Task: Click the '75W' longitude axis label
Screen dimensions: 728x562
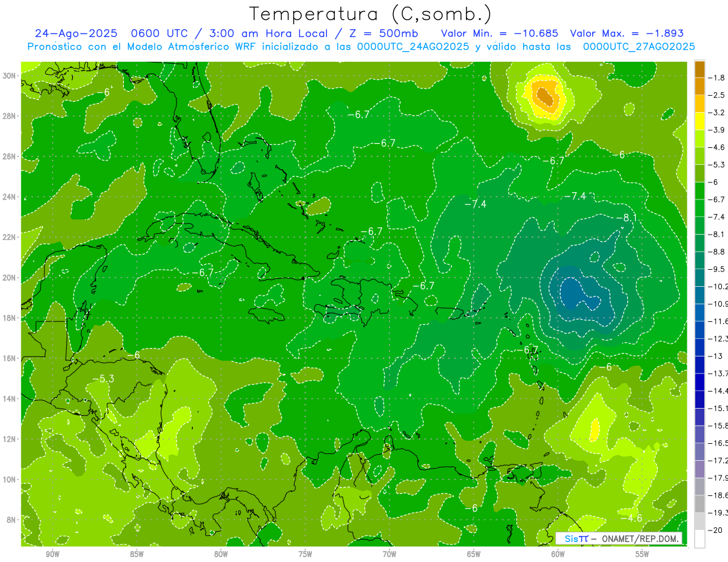Action: tap(305, 554)
